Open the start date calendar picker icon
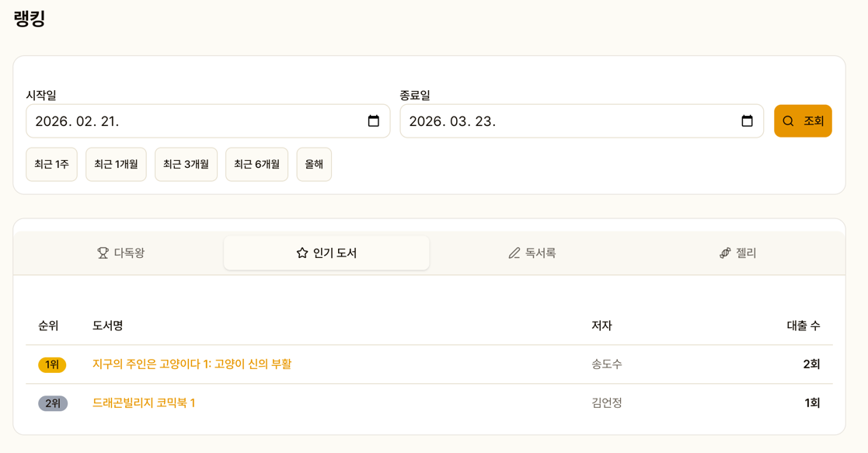Screen dimensions: 868x453 373,121
